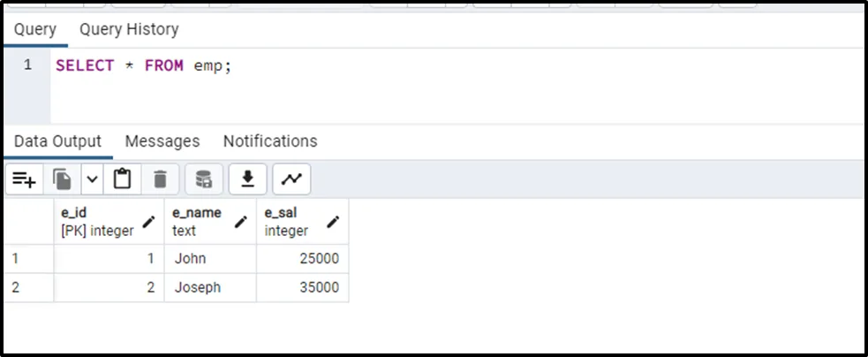
Task: Open the Notifications tab
Action: [x=270, y=141]
